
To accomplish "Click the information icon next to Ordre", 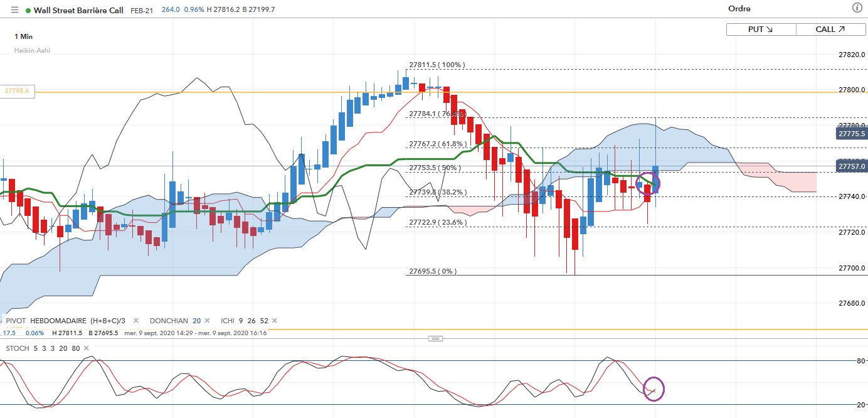I will pyautogui.click(x=857, y=8).
